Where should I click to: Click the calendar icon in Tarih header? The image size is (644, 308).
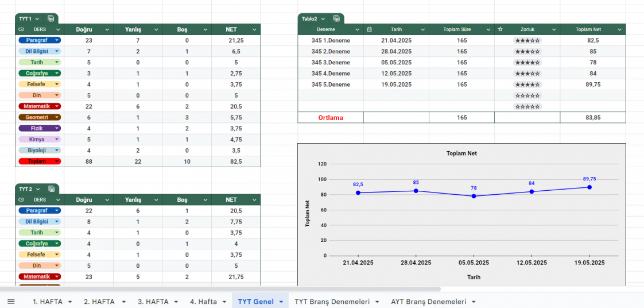(x=370, y=29)
